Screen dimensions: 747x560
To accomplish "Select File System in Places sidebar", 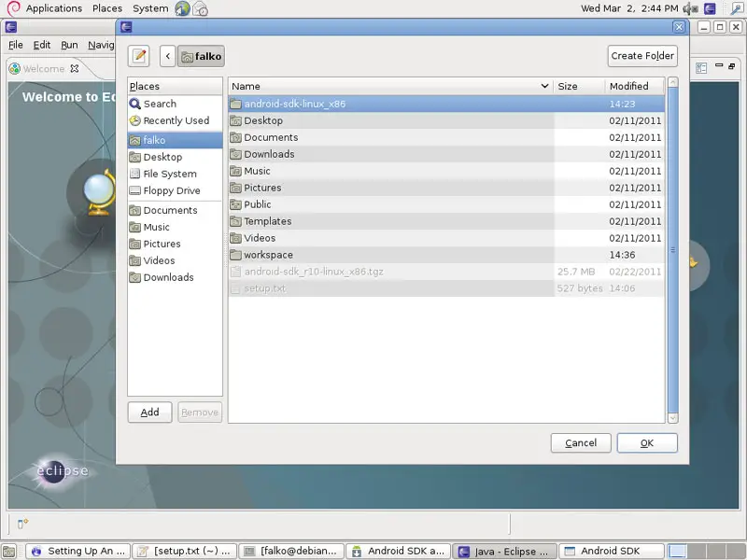I will pyautogui.click(x=176, y=174).
